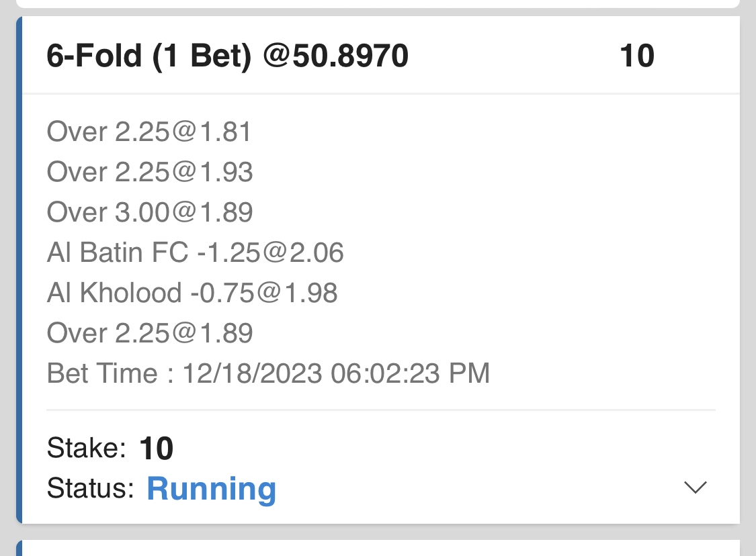This screenshot has width=756, height=556.
Task: Open the Over 2.25@1.81 selection
Action: (x=149, y=132)
